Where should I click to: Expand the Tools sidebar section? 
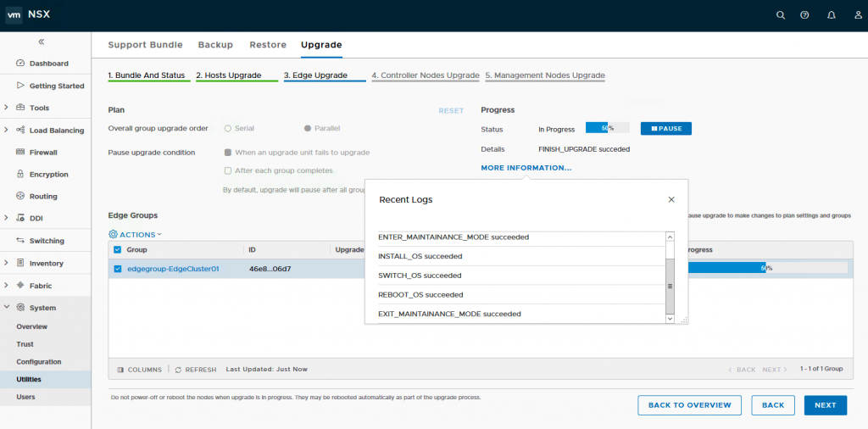click(x=6, y=108)
